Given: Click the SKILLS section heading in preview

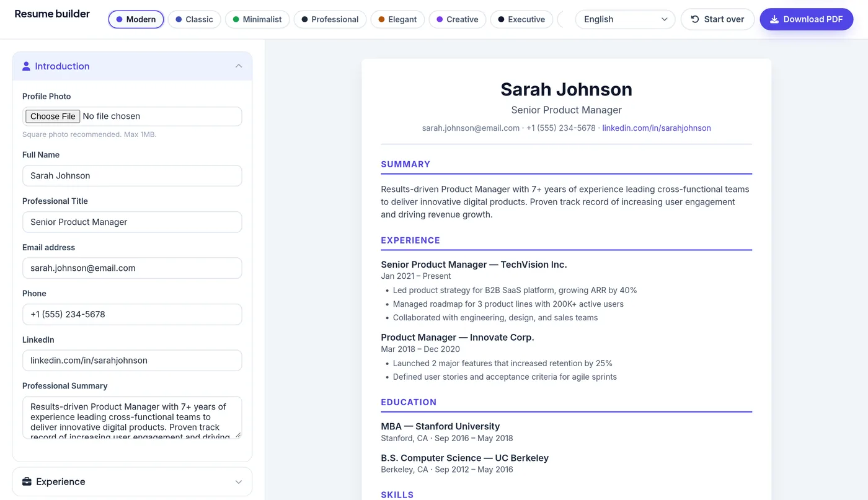Looking at the screenshot, I should pyautogui.click(x=397, y=495).
